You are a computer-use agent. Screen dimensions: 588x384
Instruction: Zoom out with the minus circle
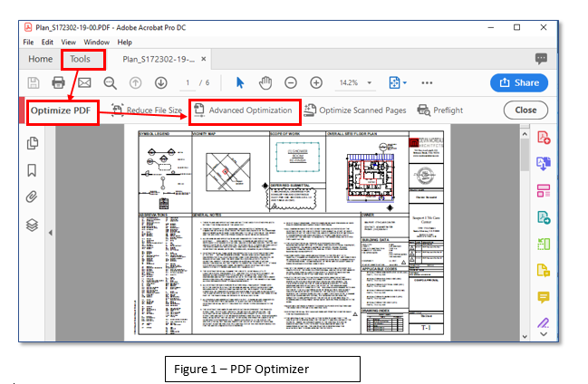[291, 82]
